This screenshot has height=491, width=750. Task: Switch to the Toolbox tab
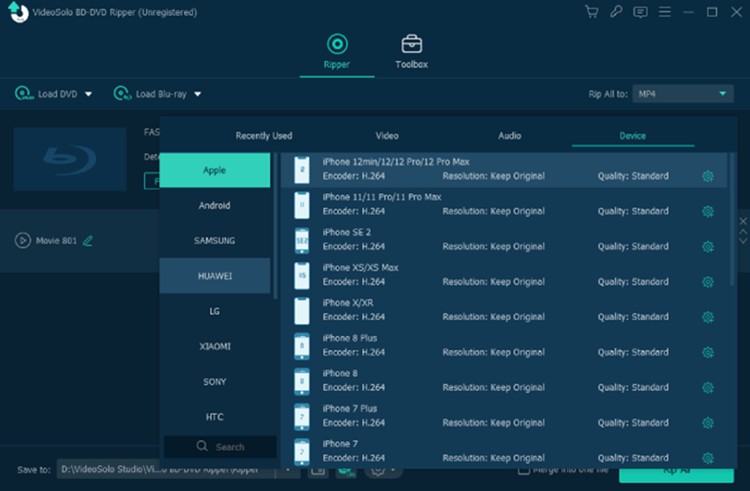coord(411,52)
